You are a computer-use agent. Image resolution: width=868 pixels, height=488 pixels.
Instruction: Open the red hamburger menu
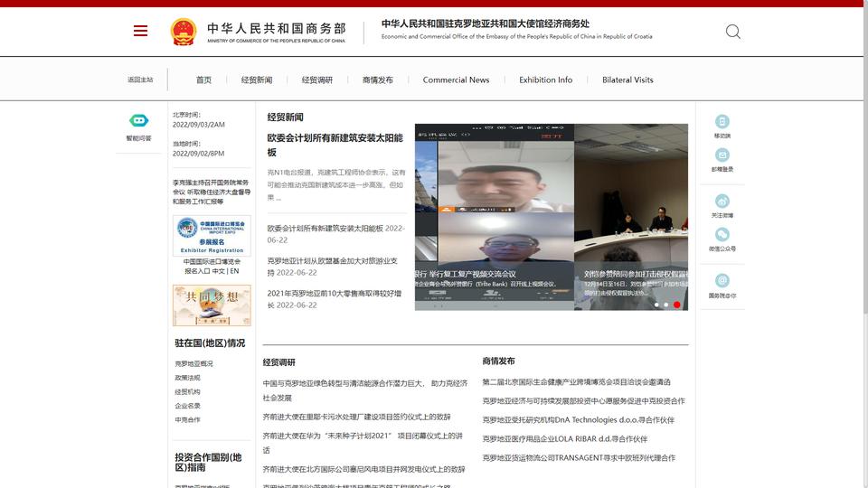point(141,31)
